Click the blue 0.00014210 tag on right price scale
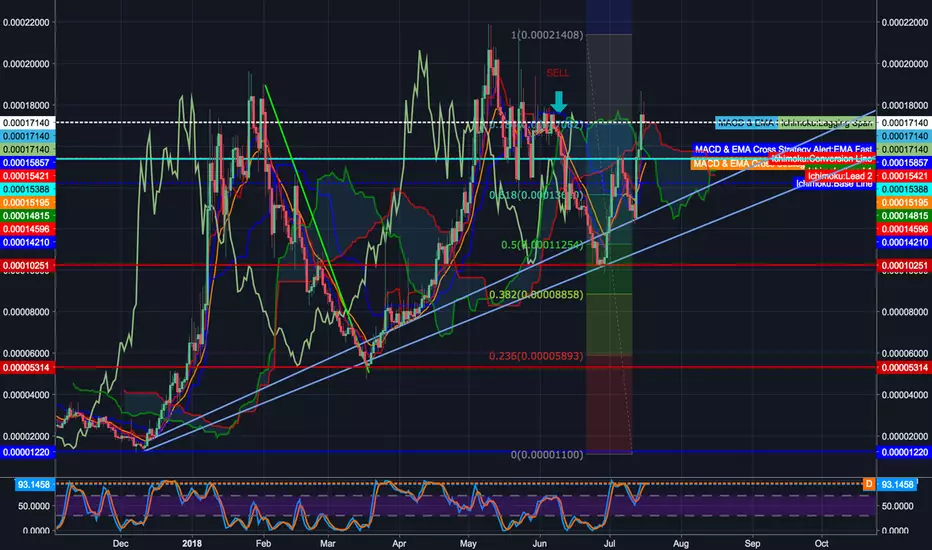The height and width of the screenshot is (550, 932). (x=903, y=243)
